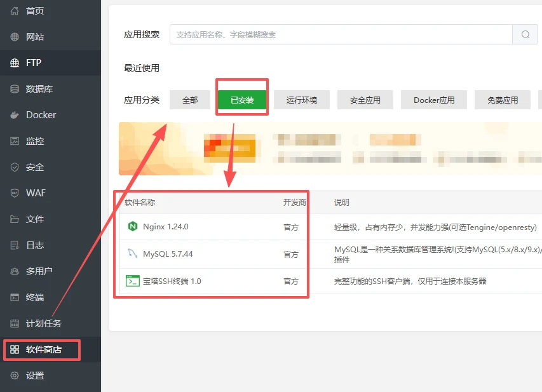Open the Nginx 1.24.0 software entry
The width and height of the screenshot is (542, 392).
coord(165,227)
